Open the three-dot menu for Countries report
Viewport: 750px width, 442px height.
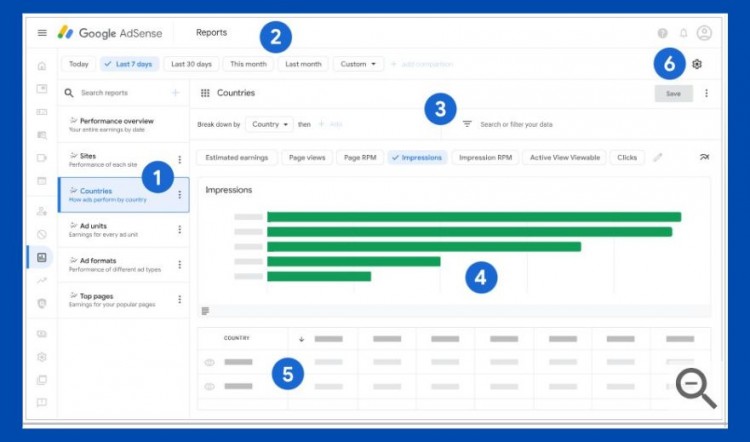180,195
